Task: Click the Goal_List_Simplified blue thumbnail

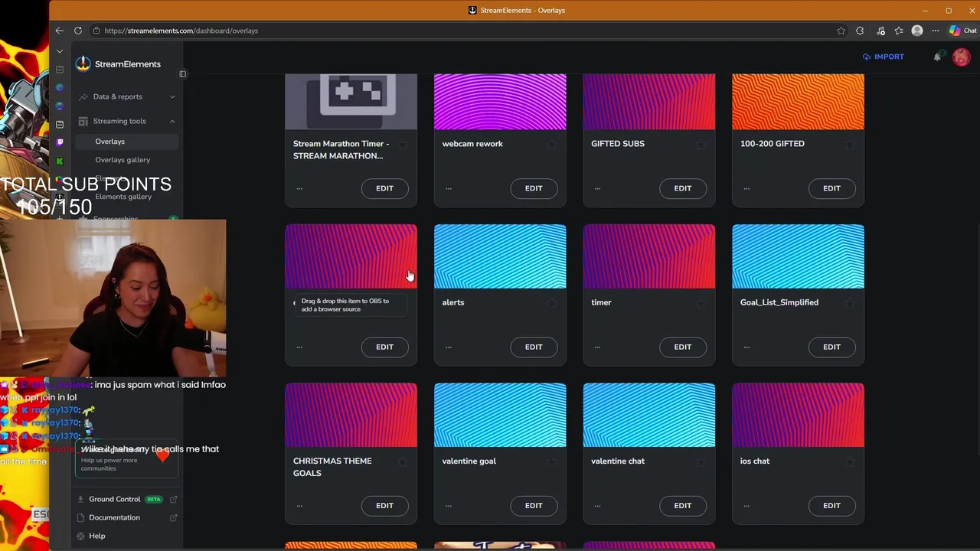Action: click(798, 256)
